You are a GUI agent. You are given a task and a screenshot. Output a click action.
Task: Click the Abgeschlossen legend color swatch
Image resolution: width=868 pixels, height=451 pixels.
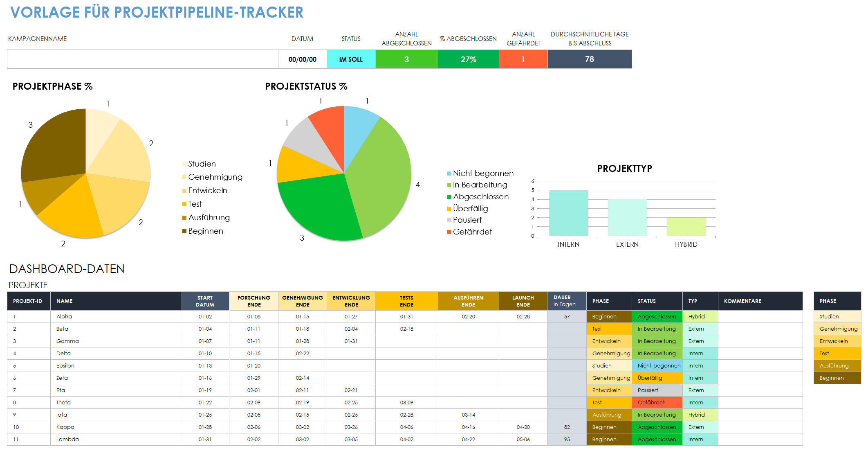pyautogui.click(x=449, y=197)
